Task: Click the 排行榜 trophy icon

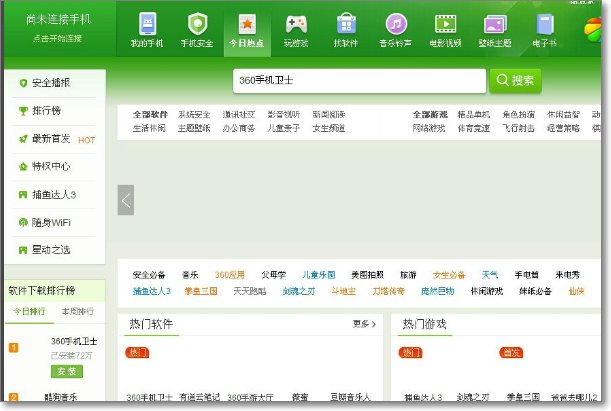Action: coord(23,111)
